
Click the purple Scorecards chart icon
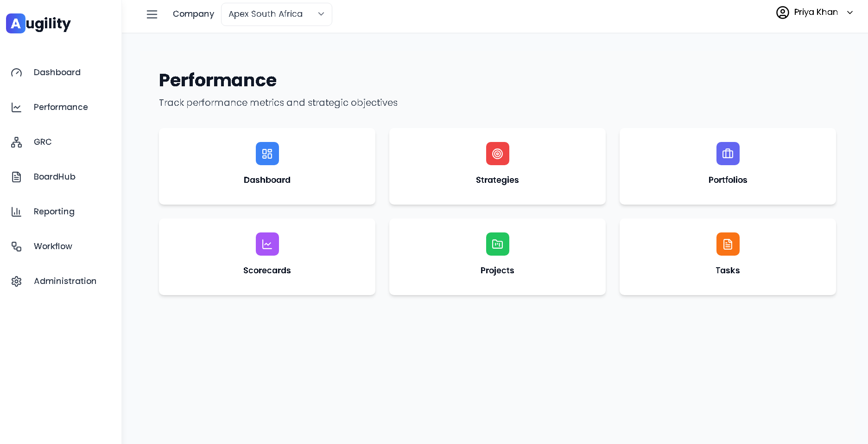[267, 244]
